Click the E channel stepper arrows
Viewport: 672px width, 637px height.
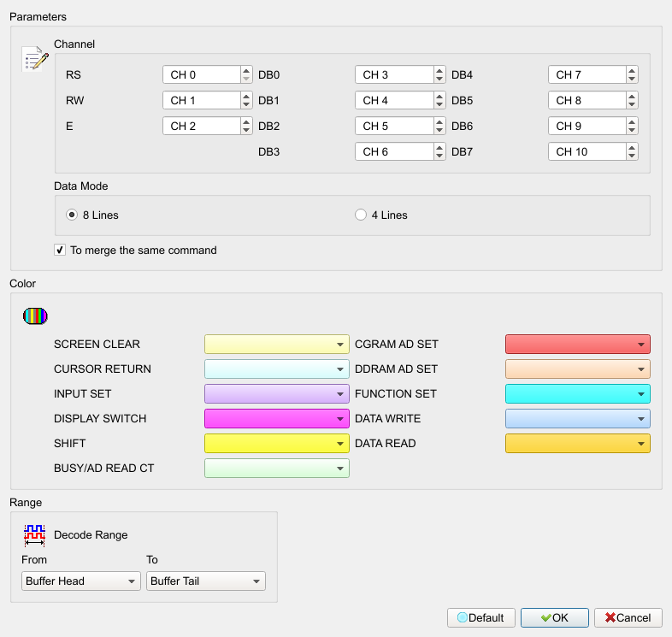click(246, 126)
